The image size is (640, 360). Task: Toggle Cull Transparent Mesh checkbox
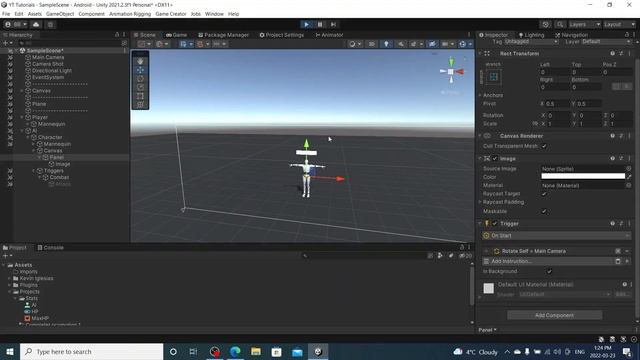pos(544,146)
